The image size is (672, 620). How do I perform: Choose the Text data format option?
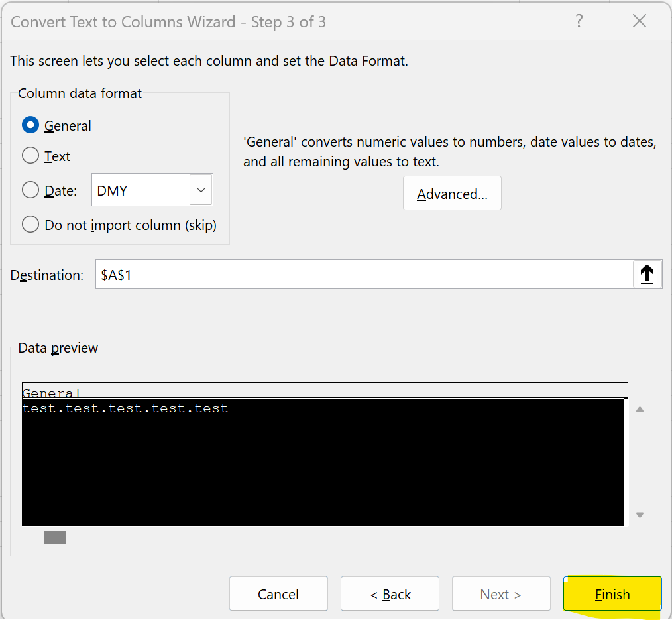pos(30,156)
